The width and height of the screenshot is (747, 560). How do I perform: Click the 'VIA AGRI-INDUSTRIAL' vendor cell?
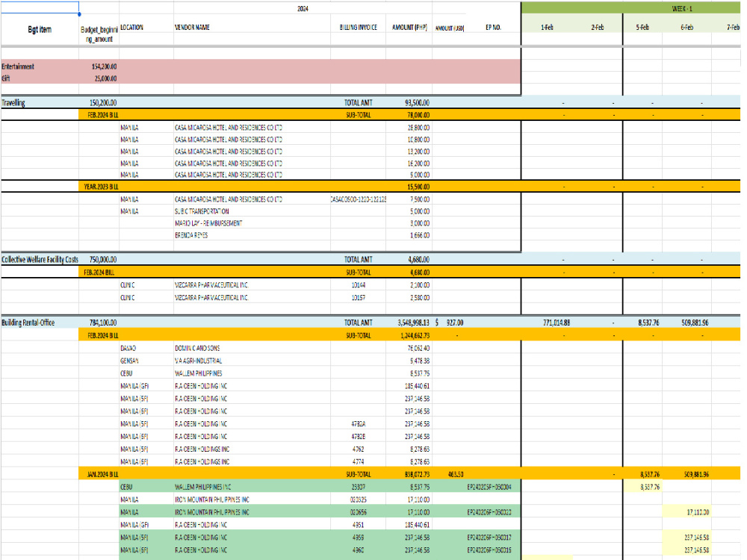pos(198,361)
